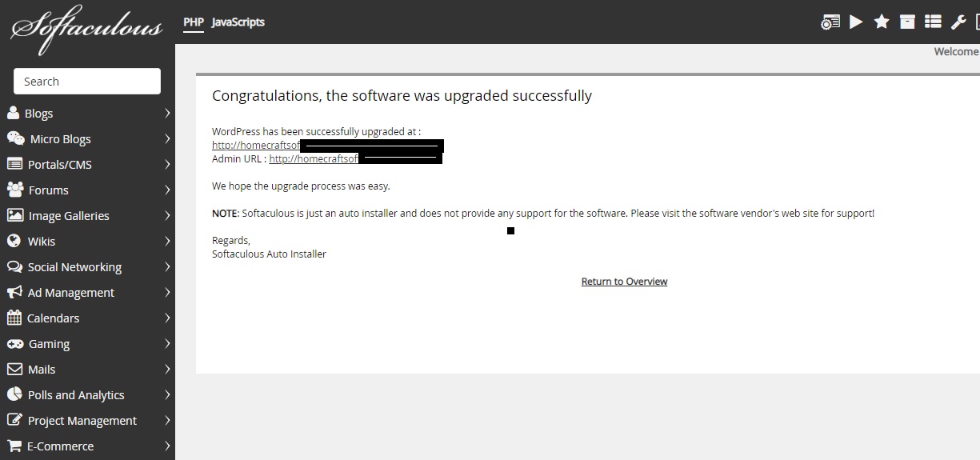Expand the Polls and Analytics chevron
This screenshot has height=460, width=980.
click(x=167, y=394)
